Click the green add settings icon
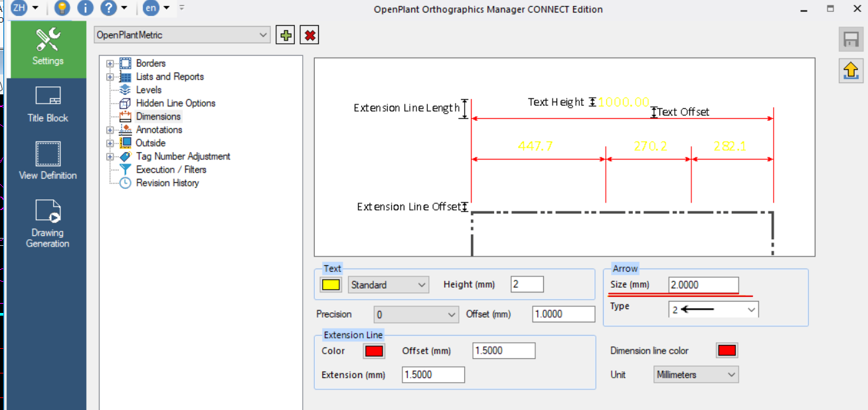This screenshot has width=868, height=410. pyautogui.click(x=286, y=35)
